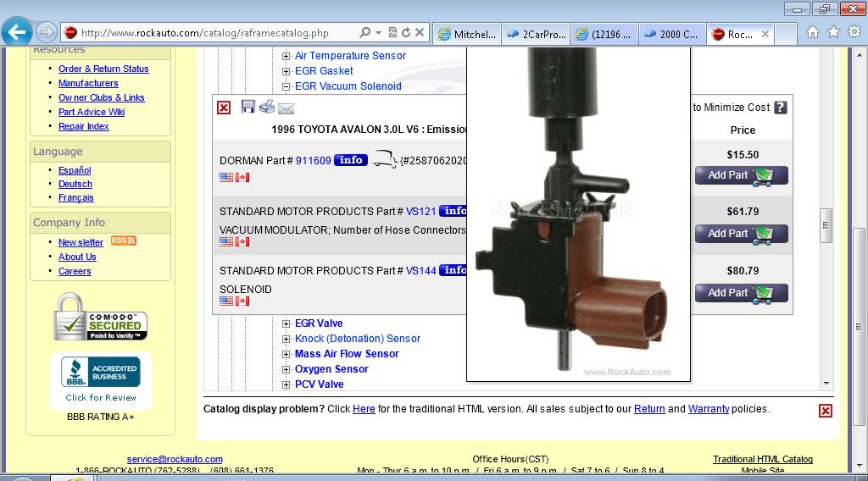The width and height of the screenshot is (868, 481).
Task: Email the parts list with envelope icon
Action: point(286,108)
